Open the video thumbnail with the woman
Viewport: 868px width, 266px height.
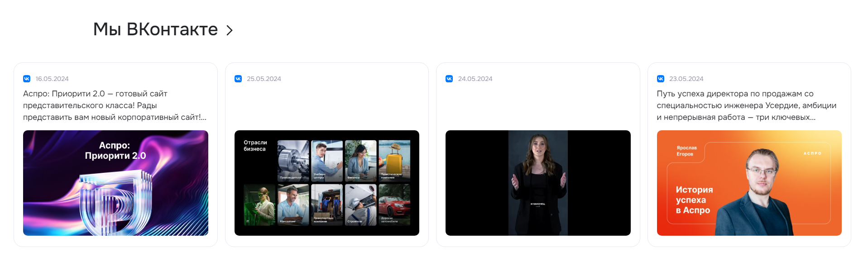[538, 183]
